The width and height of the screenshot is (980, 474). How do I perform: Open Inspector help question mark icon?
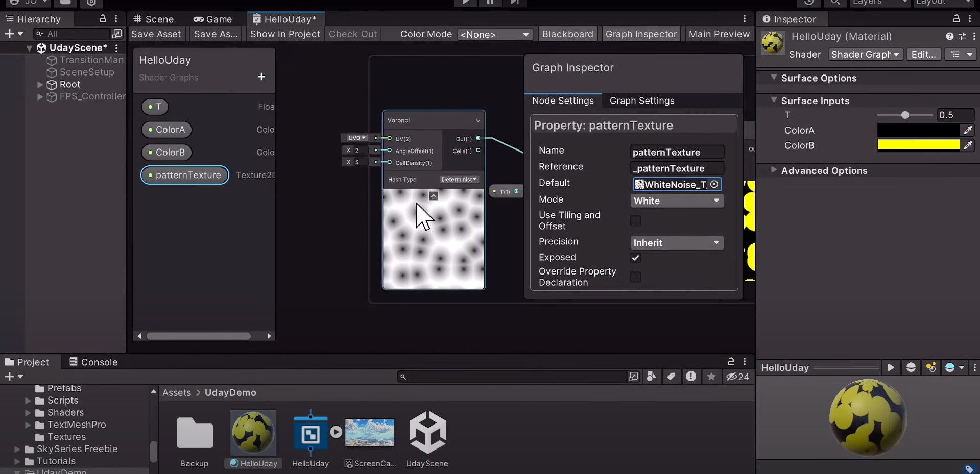tap(949, 36)
